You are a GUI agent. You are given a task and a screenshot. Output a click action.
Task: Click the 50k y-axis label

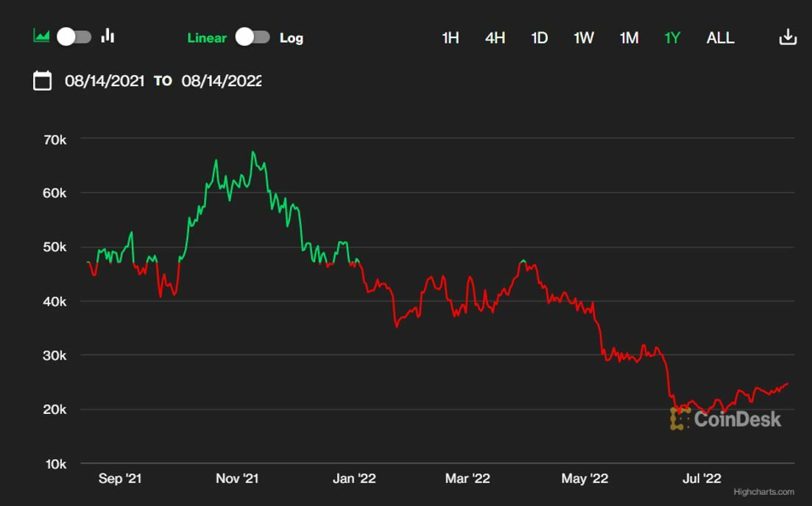click(55, 247)
